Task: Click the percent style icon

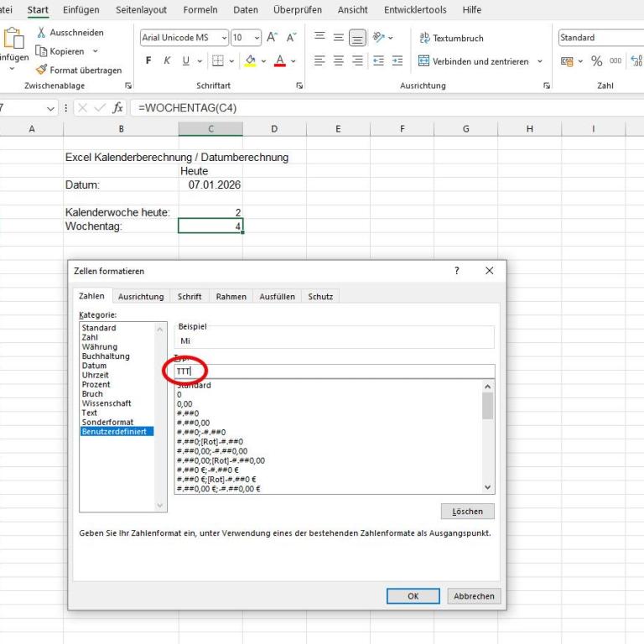Action: tap(597, 61)
